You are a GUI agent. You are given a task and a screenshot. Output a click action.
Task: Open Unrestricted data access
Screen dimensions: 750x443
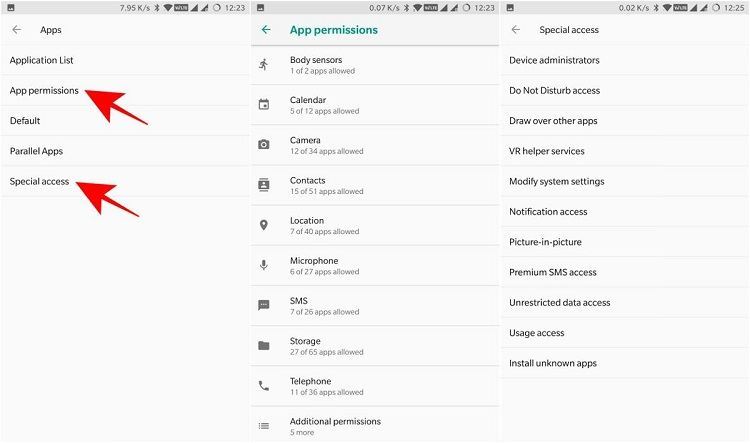click(559, 302)
